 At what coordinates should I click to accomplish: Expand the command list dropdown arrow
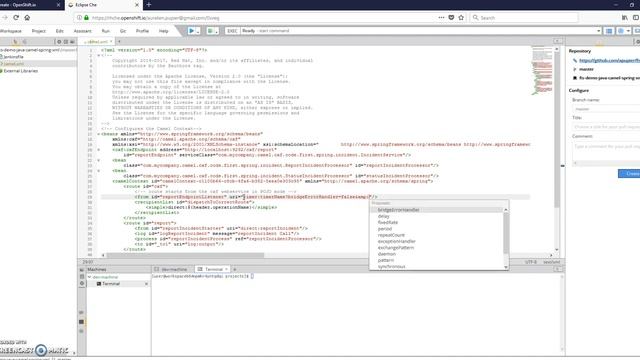[x=598, y=31]
